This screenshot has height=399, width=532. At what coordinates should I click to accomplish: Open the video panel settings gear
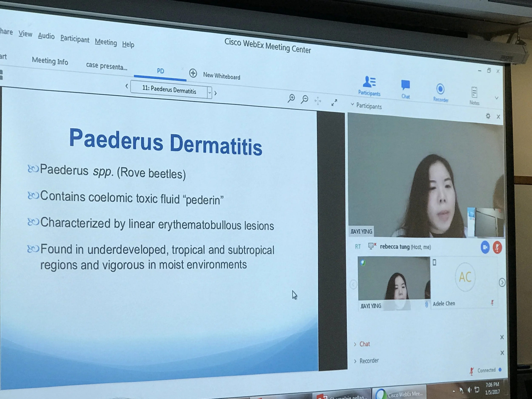tap(488, 116)
